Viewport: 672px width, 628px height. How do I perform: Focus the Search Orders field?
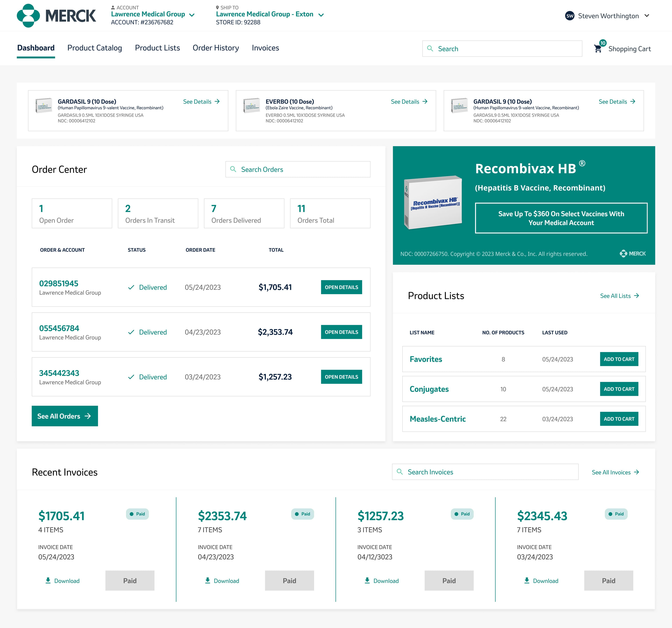(x=298, y=169)
